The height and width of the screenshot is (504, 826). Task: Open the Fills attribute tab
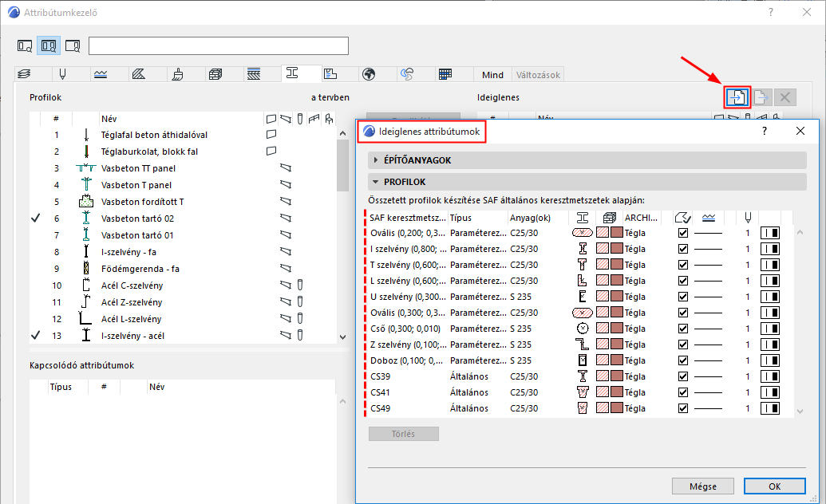click(139, 74)
